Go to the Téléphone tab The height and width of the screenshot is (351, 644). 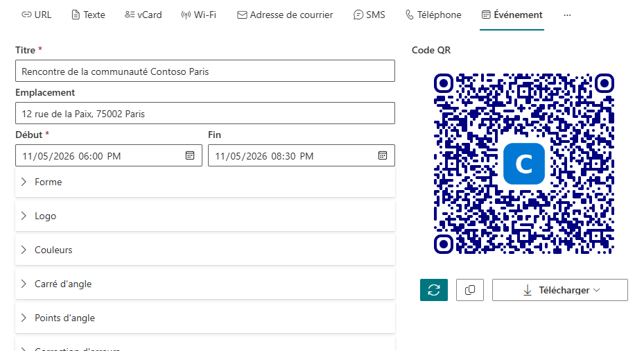tap(433, 15)
